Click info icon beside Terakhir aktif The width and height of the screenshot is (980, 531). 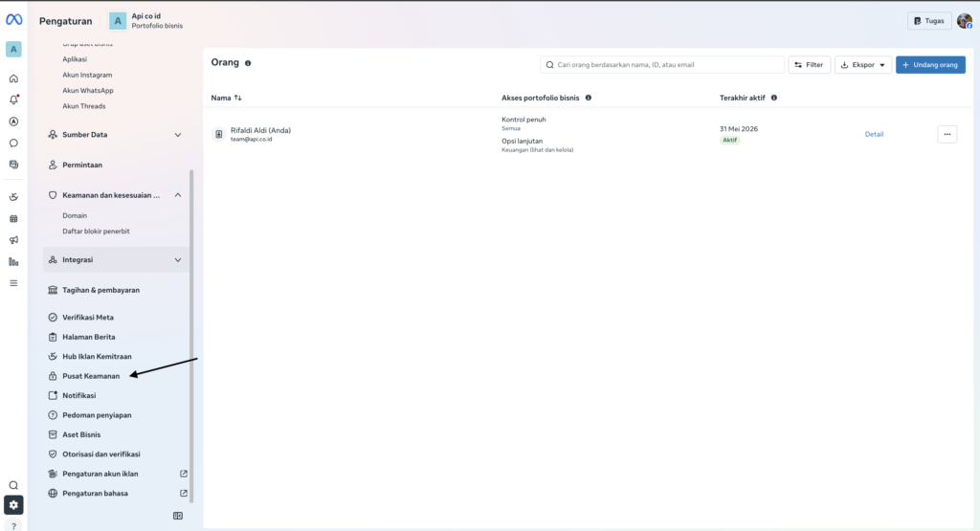tap(773, 98)
